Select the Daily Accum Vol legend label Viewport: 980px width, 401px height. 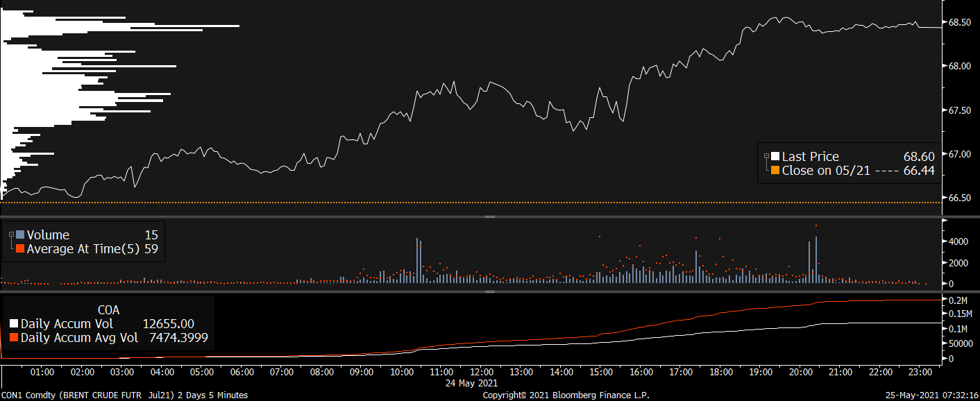[67, 324]
